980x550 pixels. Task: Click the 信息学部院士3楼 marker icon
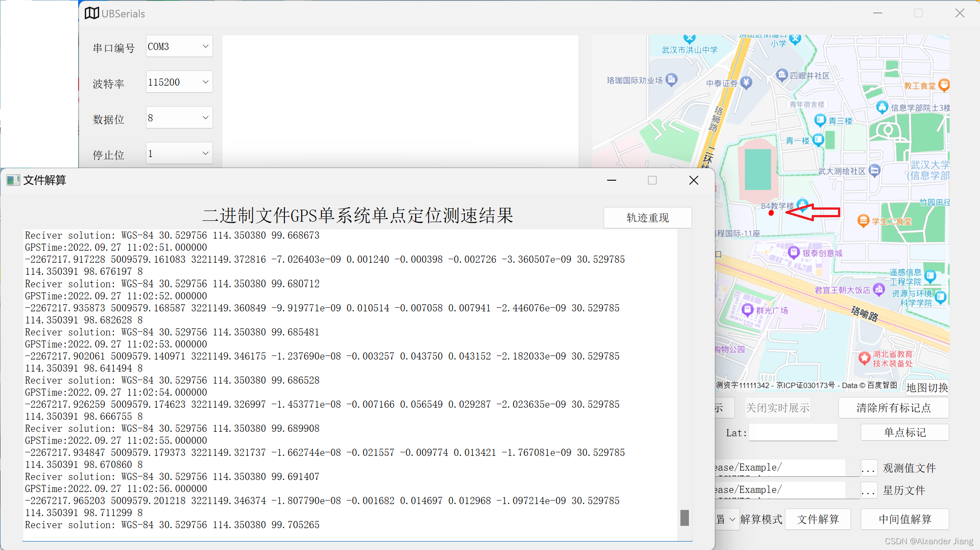tap(882, 107)
